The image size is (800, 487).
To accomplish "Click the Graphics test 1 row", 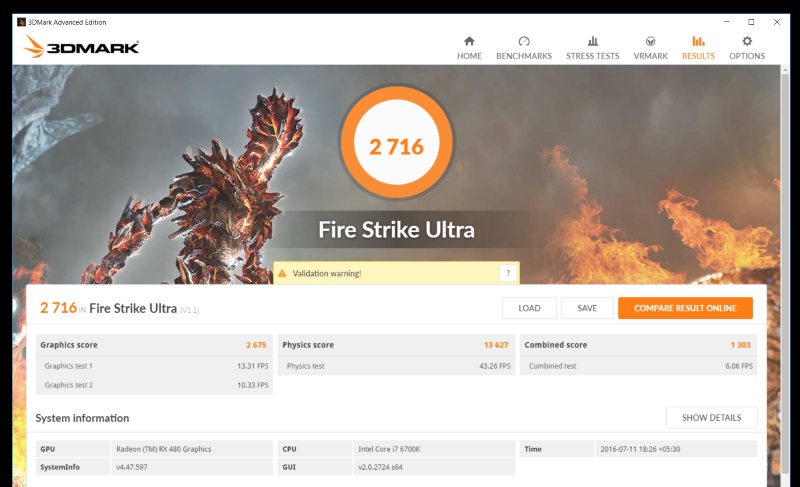I will (154, 366).
